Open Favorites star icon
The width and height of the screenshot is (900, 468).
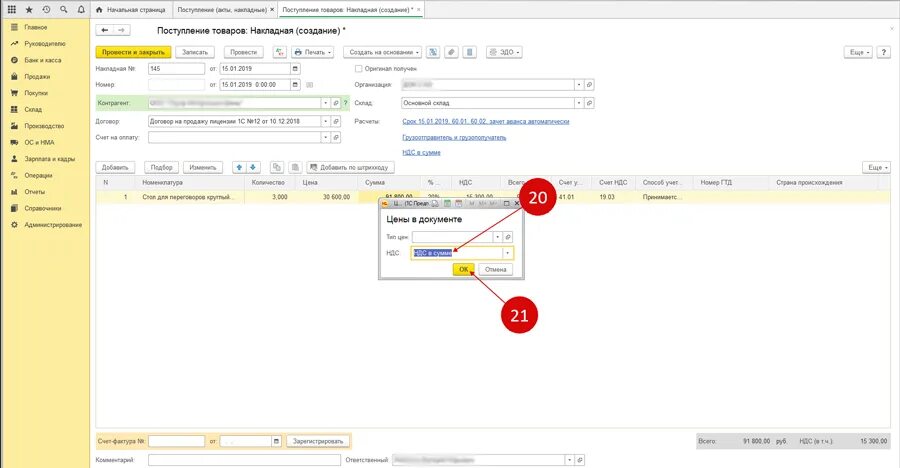point(29,10)
